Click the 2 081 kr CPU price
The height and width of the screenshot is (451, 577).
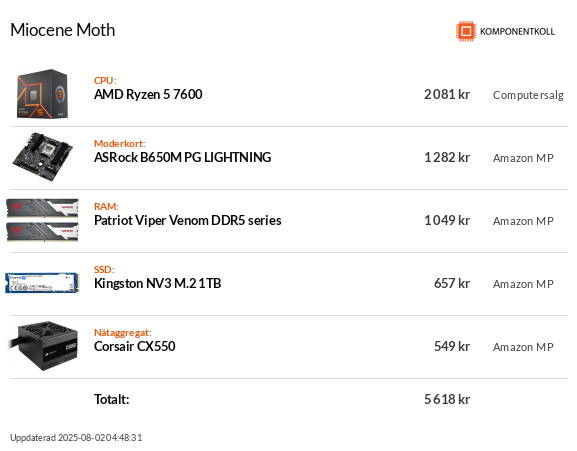click(447, 95)
